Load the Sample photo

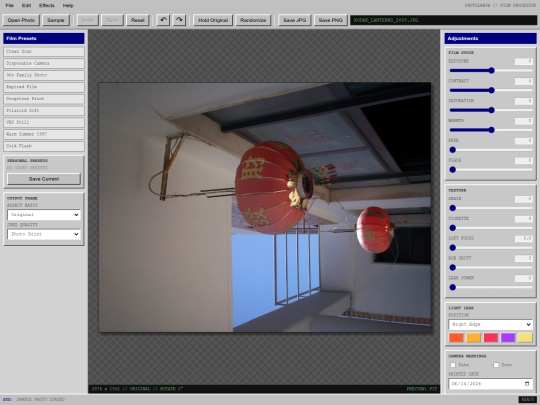click(56, 20)
